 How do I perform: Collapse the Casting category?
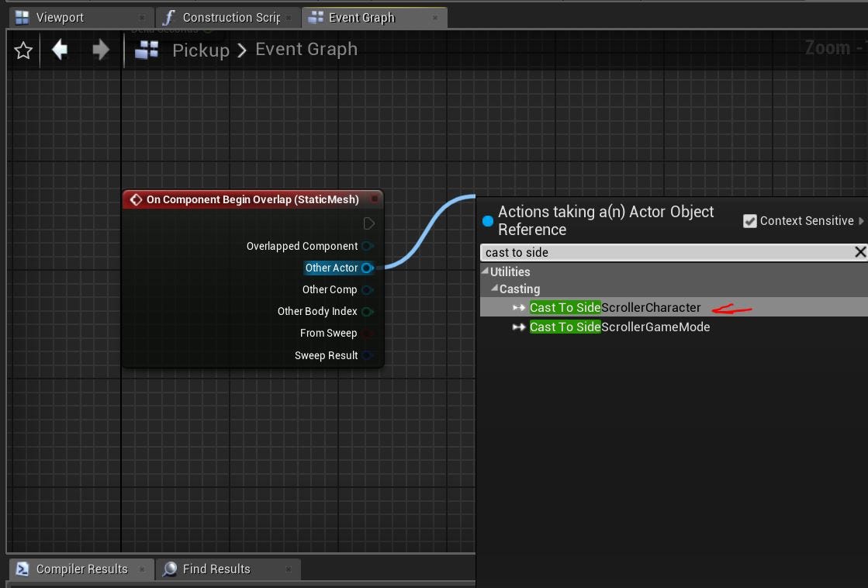click(x=494, y=289)
